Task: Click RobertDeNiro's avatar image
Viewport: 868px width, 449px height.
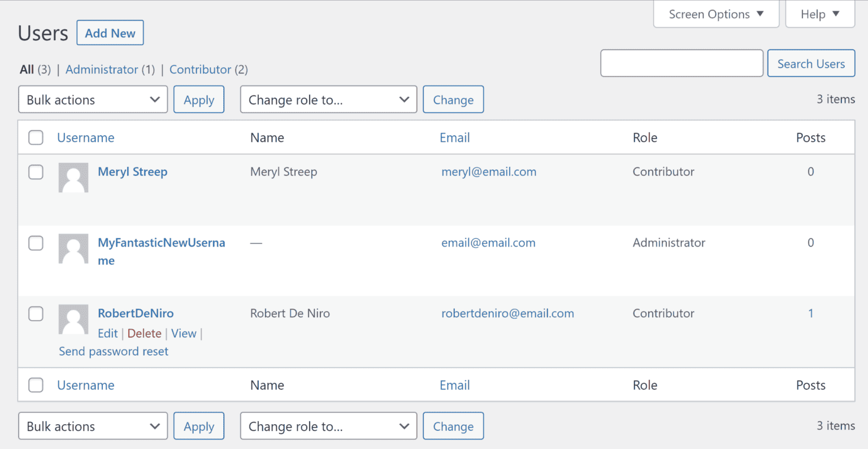Action: [73, 320]
